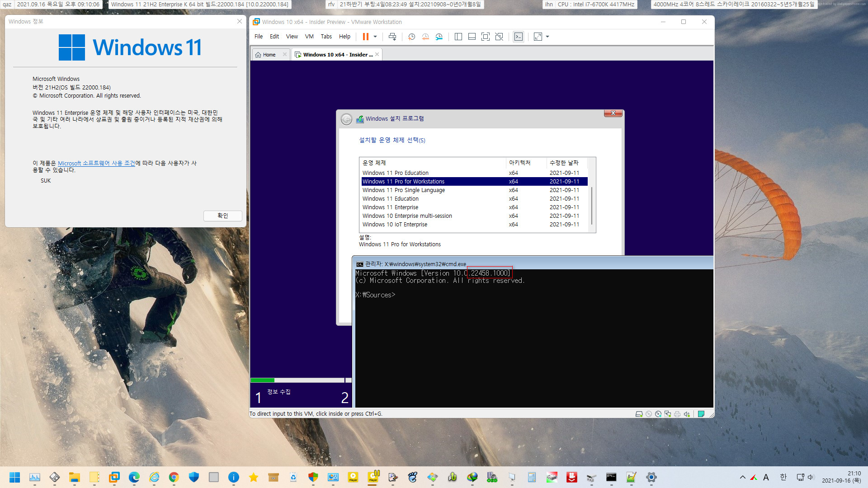Launch Google Chrome from the taskbar
Screen dimensions: 868x488
(174, 477)
